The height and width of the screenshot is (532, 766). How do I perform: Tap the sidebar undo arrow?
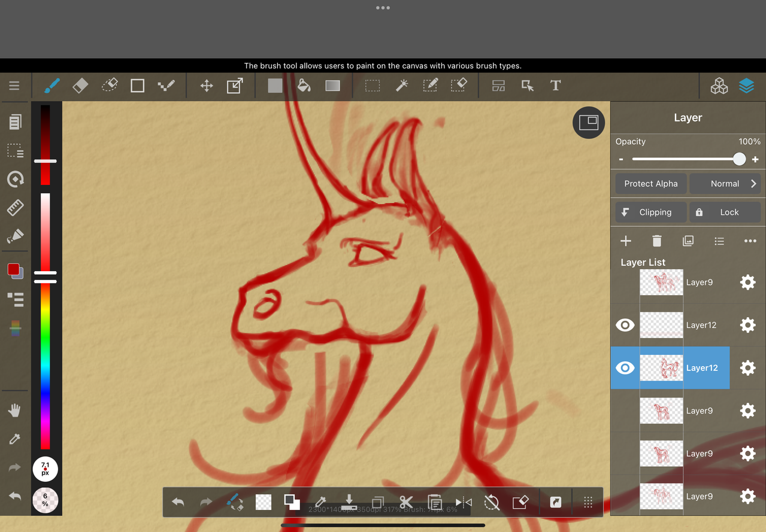[15, 496]
